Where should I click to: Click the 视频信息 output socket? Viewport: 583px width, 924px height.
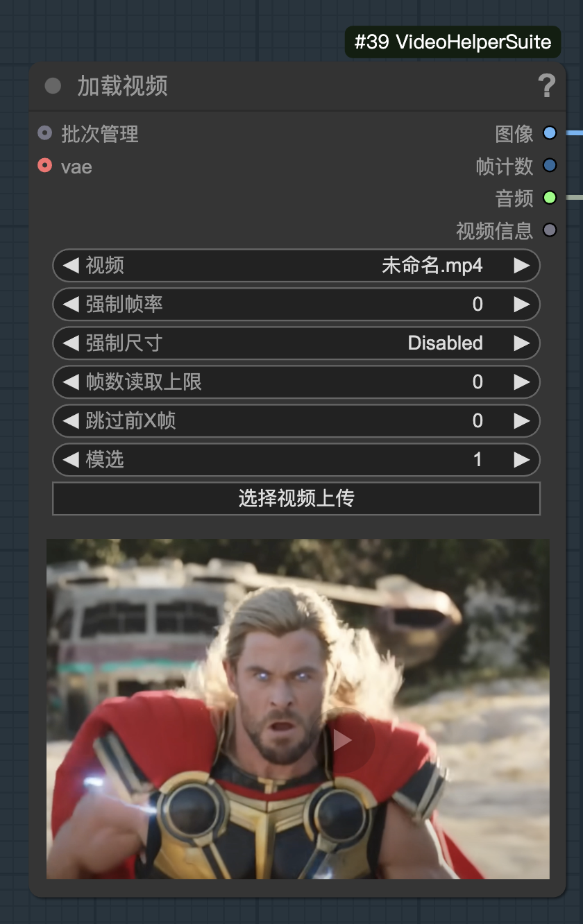pyautogui.click(x=550, y=230)
